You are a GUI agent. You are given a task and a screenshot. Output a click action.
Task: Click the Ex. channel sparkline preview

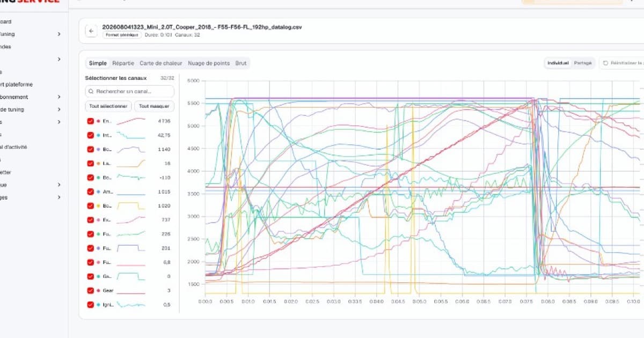coord(131,220)
